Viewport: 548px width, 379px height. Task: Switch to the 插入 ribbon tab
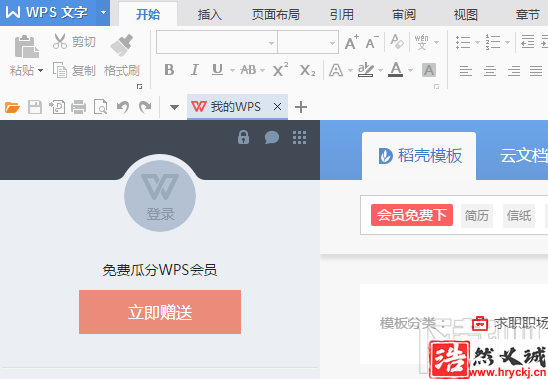point(210,14)
